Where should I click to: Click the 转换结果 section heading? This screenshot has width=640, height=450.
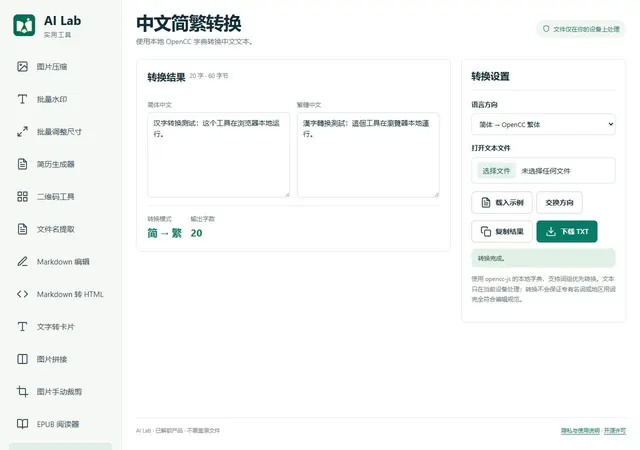point(166,77)
